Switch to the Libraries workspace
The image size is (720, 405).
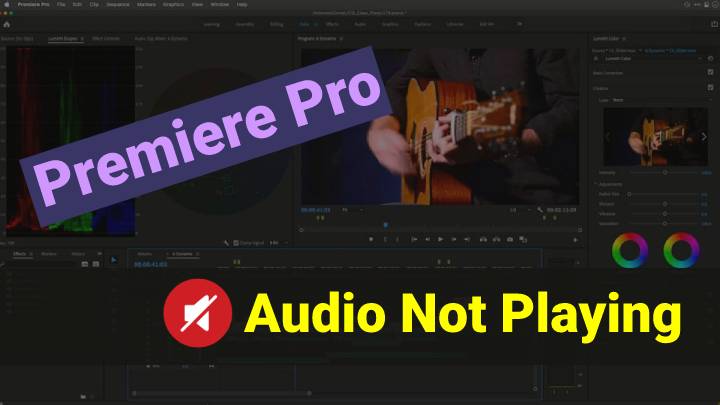(455, 24)
